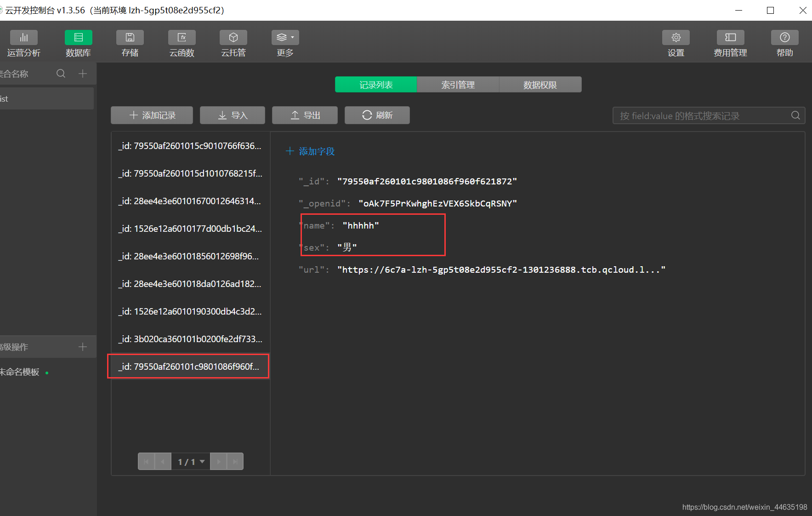Screen dimensions: 812x516
Task: Go to next page of records
Action: (219, 461)
